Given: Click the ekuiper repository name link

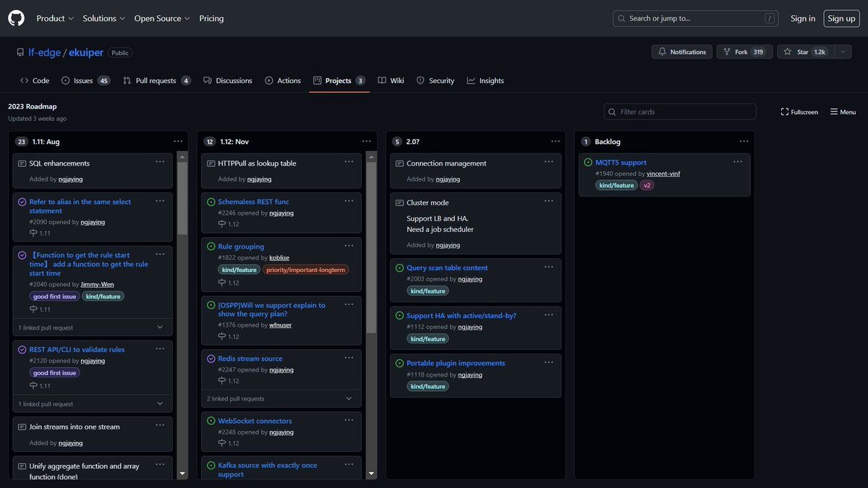Looking at the screenshot, I should pos(85,53).
